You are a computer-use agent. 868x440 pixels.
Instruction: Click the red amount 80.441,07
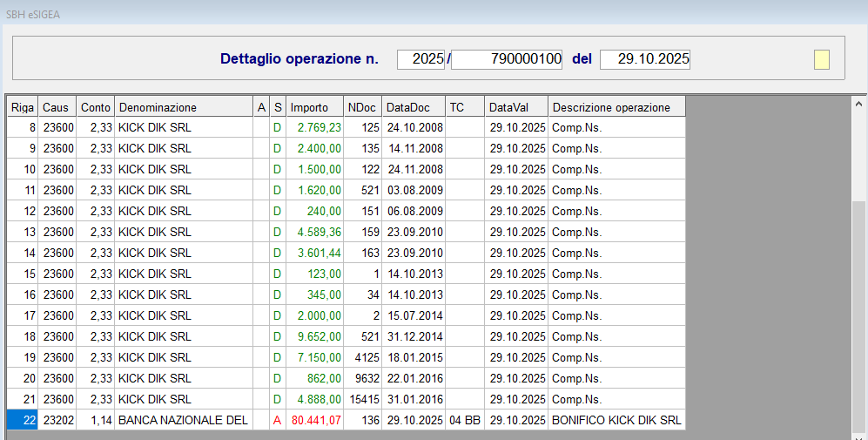(x=316, y=420)
